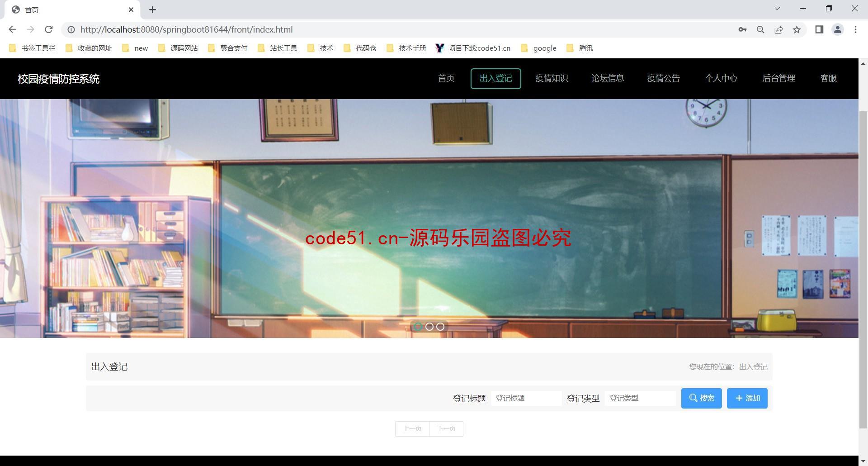Viewport: 868px width, 466px height.
Task: Click the browser forward arrow
Action: [30, 29]
